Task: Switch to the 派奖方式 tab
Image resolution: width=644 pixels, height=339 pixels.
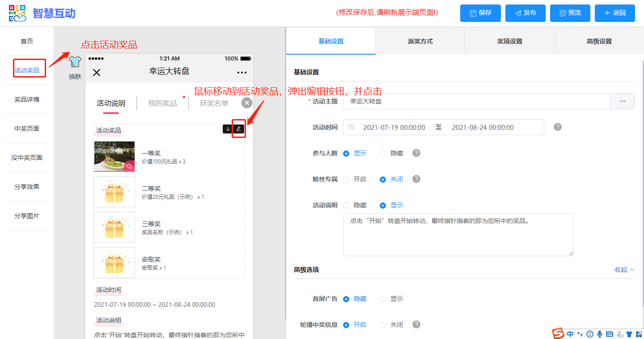Action: pos(420,41)
